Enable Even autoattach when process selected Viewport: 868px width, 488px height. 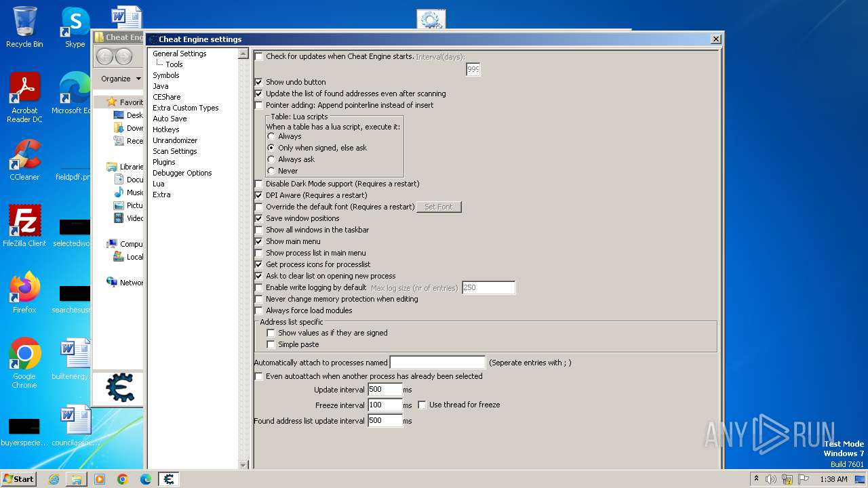pos(259,376)
